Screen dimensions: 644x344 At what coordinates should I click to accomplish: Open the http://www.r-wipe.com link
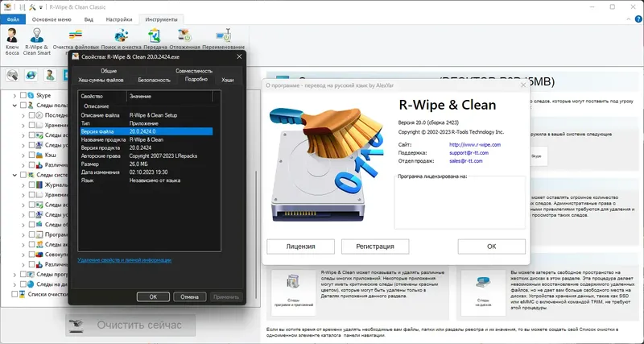(x=475, y=145)
